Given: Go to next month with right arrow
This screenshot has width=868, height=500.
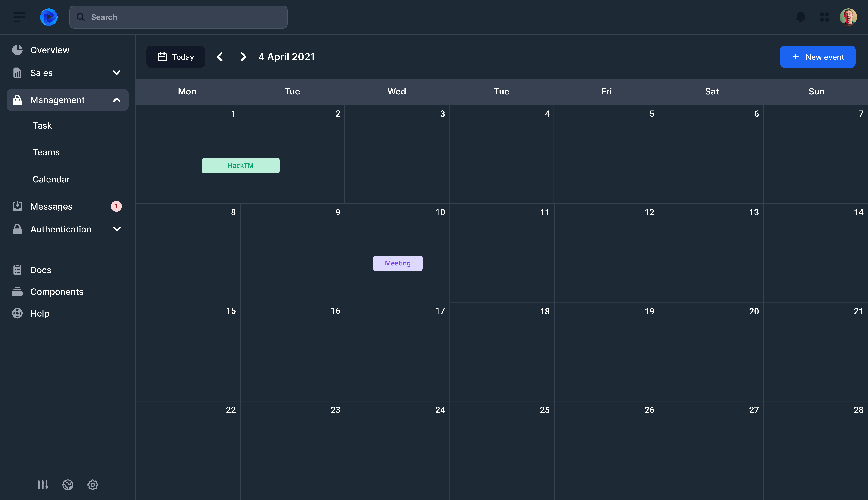Looking at the screenshot, I should click(243, 57).
